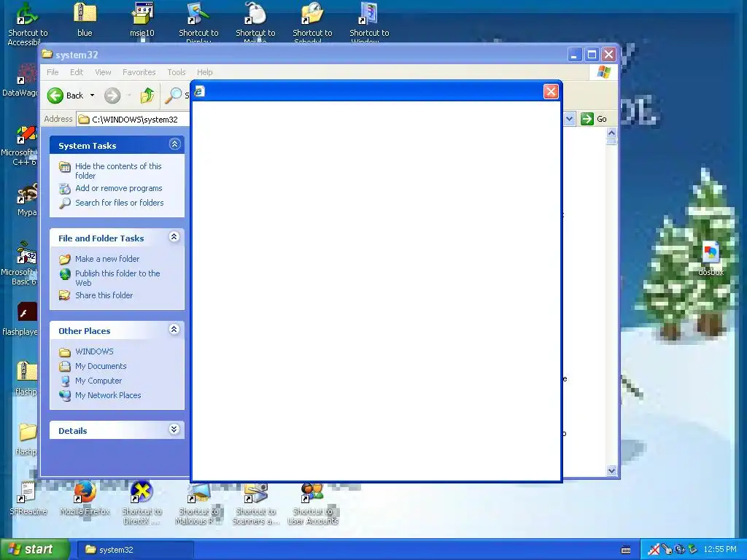
Task: Open Search via magnifier toolbar icon
Action: [173, 96]
